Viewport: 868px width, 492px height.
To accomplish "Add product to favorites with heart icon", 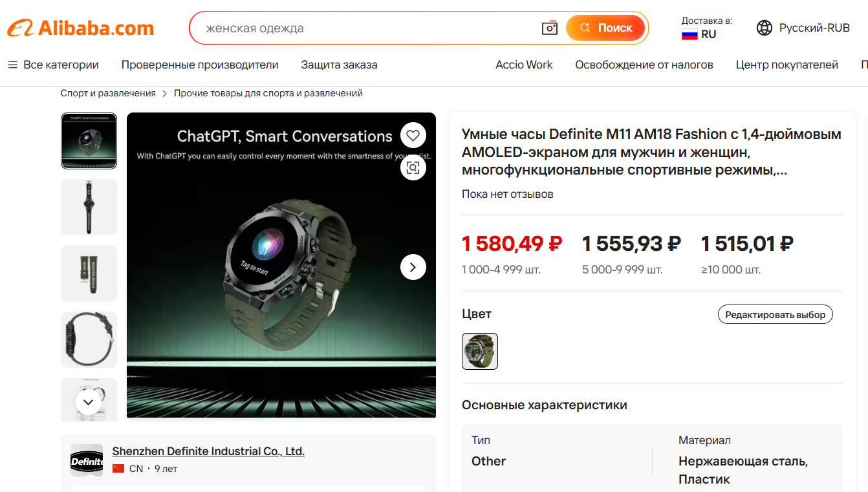I will click(x=413, y=136).
